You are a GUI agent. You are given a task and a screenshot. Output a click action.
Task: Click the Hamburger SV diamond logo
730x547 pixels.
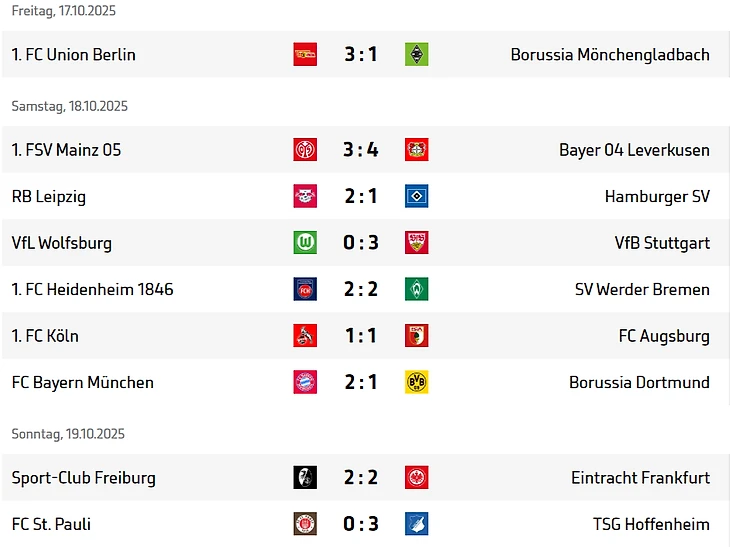[x=417, y=196]
